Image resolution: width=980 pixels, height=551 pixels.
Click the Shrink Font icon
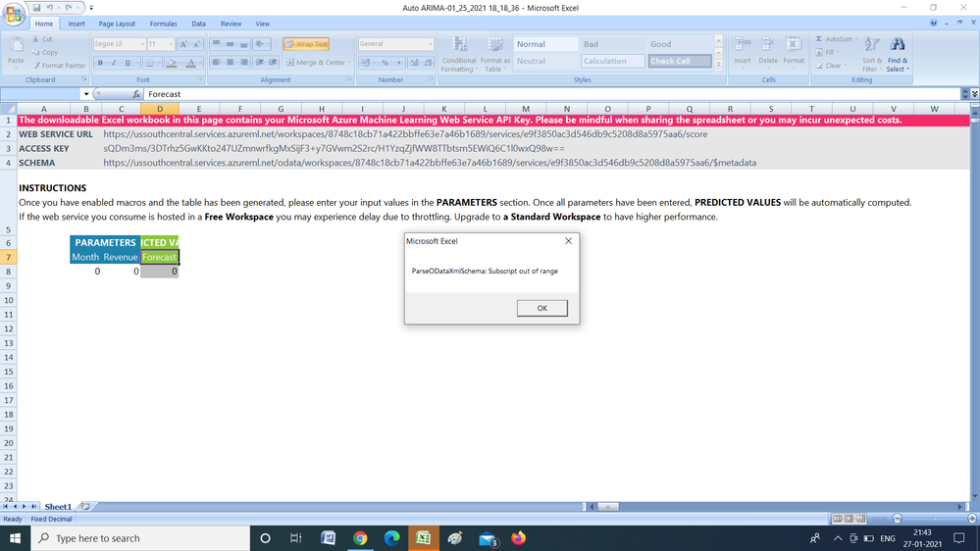point(196,44)
